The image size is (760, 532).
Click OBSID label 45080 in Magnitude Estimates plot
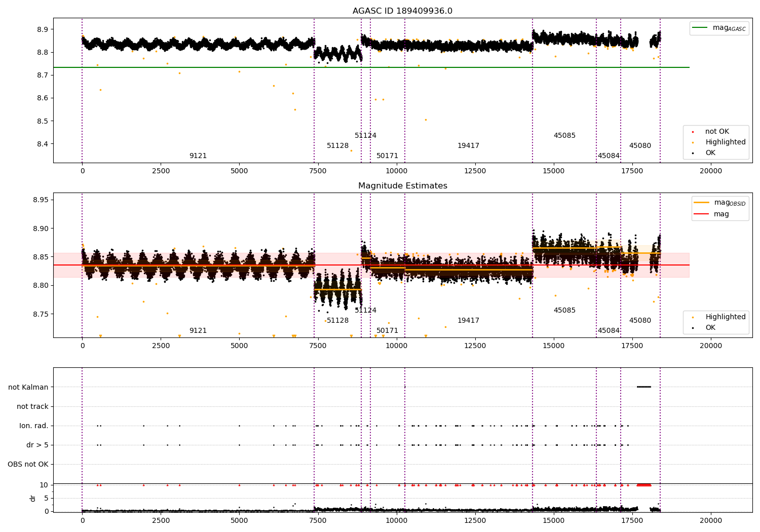[640, 321]
